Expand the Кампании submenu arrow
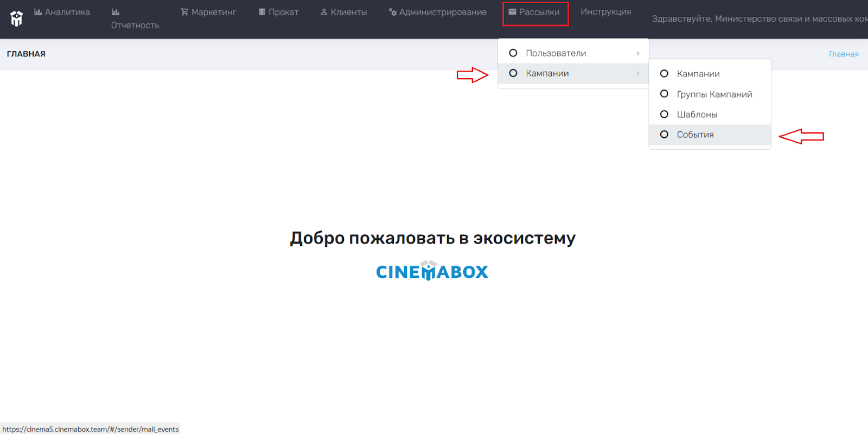The image size is (868, 434). point(638,73)
